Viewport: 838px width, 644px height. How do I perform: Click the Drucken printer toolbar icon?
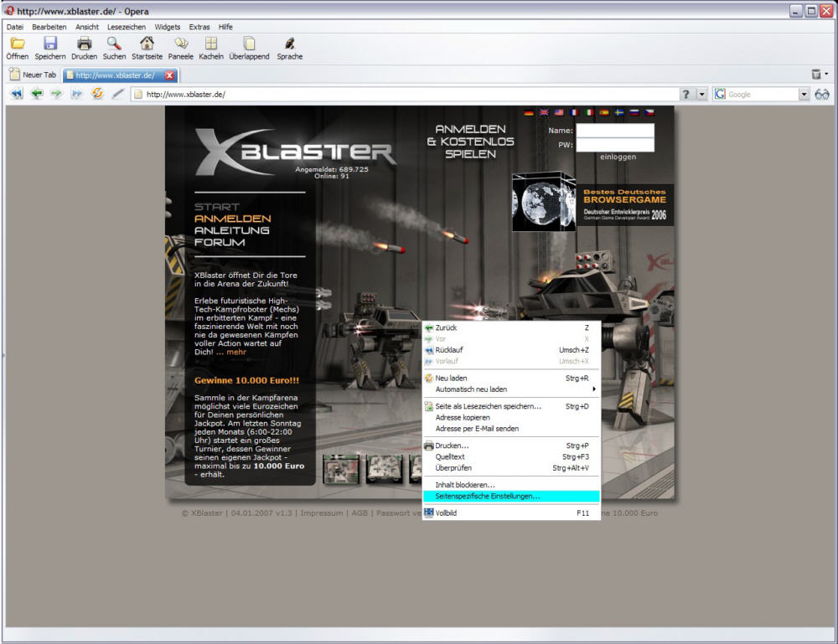[x=84, y=44]
